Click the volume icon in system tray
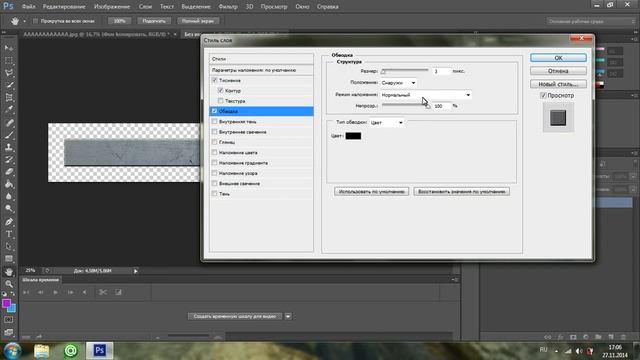This screenshot has height=360, width=640. click(x=579, y=351)
